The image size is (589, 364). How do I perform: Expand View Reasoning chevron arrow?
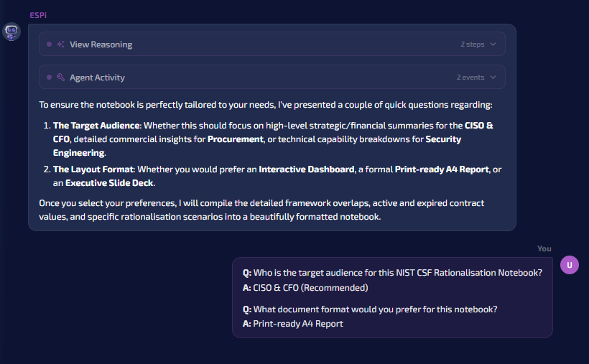[493, 45]
